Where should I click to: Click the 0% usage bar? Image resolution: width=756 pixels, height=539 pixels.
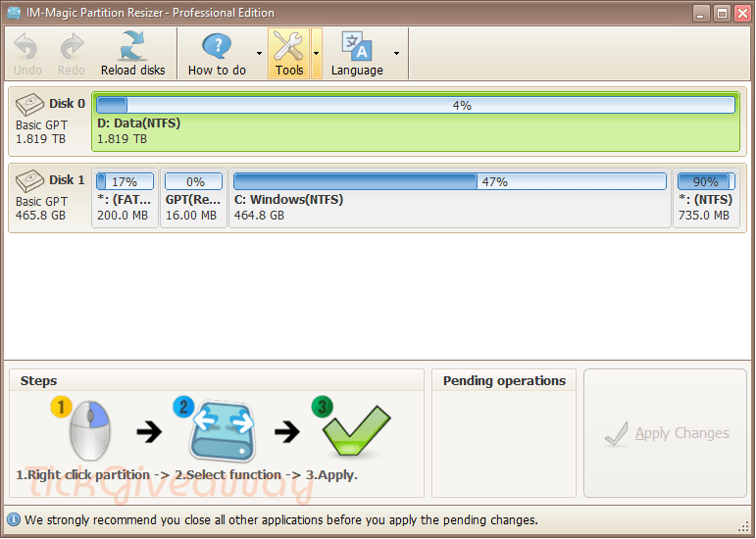click(193, 181)
